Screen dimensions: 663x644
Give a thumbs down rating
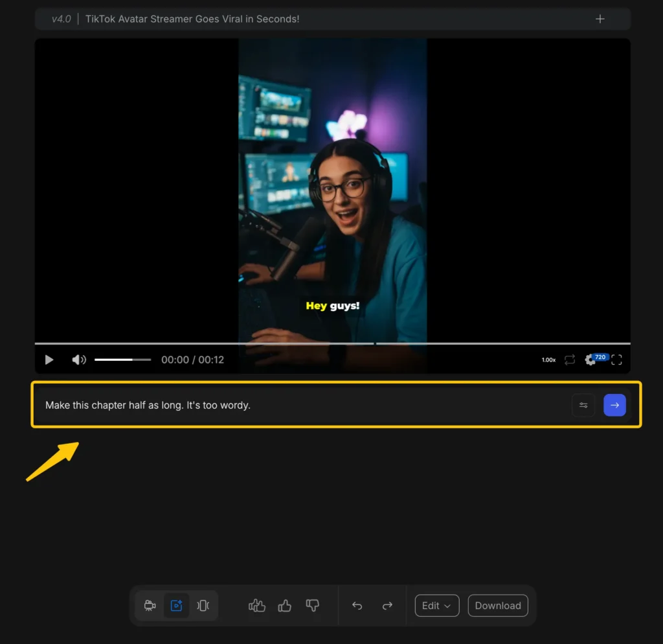pos(312,605)
